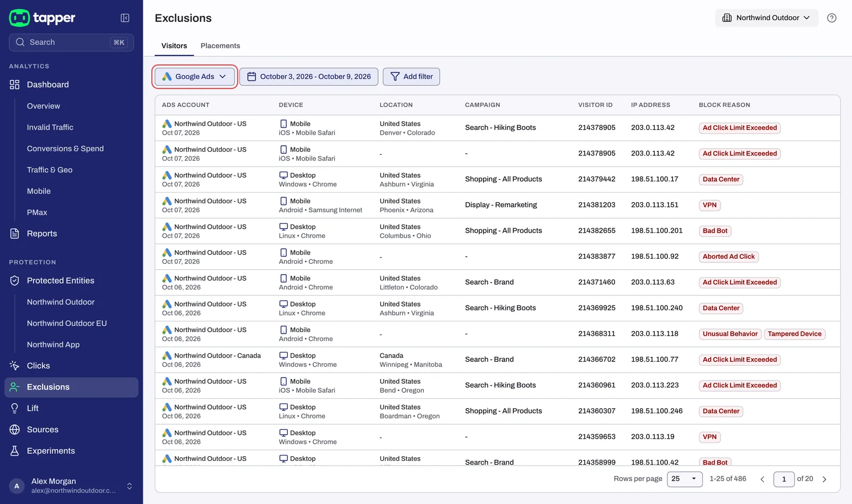This screenshot has height=504, width=852.
Task: Click the Search input field
Action: pos(71,43)
